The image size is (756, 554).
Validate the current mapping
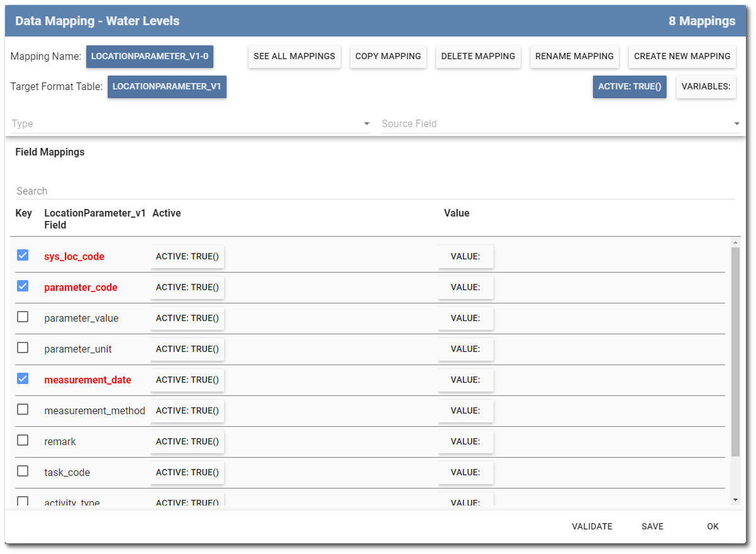[x=592, y=526]
